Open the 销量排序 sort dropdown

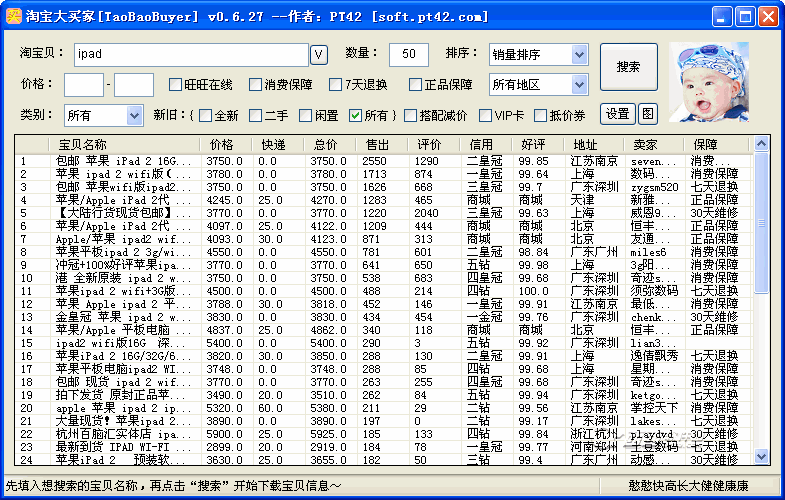click(x=539, y=55)
